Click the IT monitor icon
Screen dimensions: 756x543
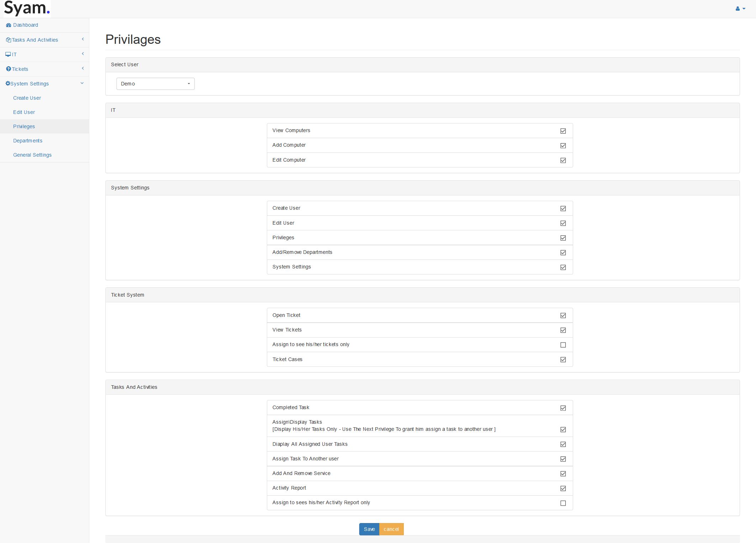point(8,54)
